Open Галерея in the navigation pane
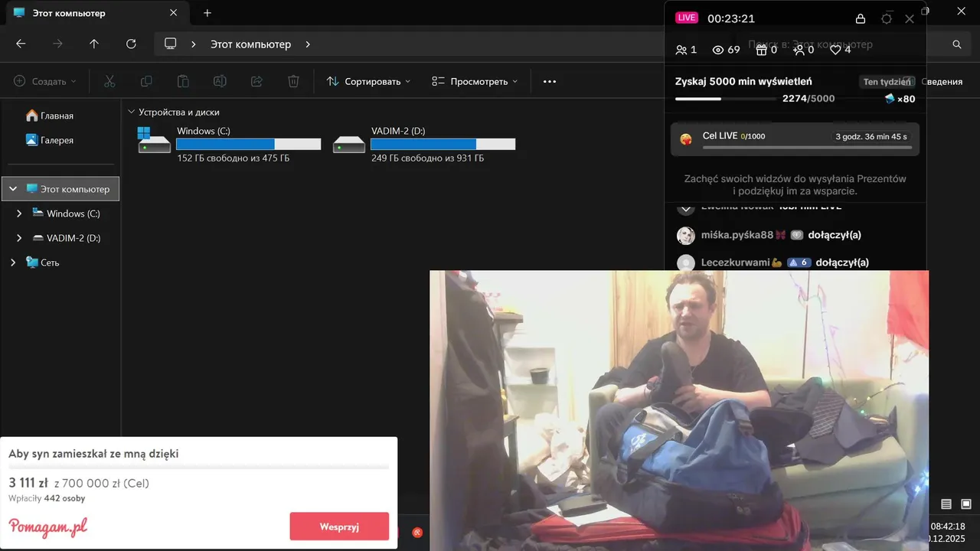980x551 pixels. tap(50, 140)
